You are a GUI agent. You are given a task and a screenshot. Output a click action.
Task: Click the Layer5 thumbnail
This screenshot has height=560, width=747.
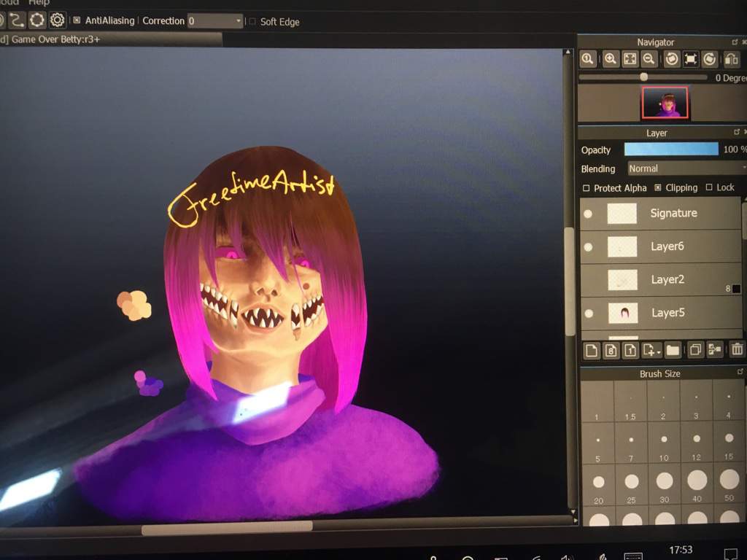coord(623,313)
